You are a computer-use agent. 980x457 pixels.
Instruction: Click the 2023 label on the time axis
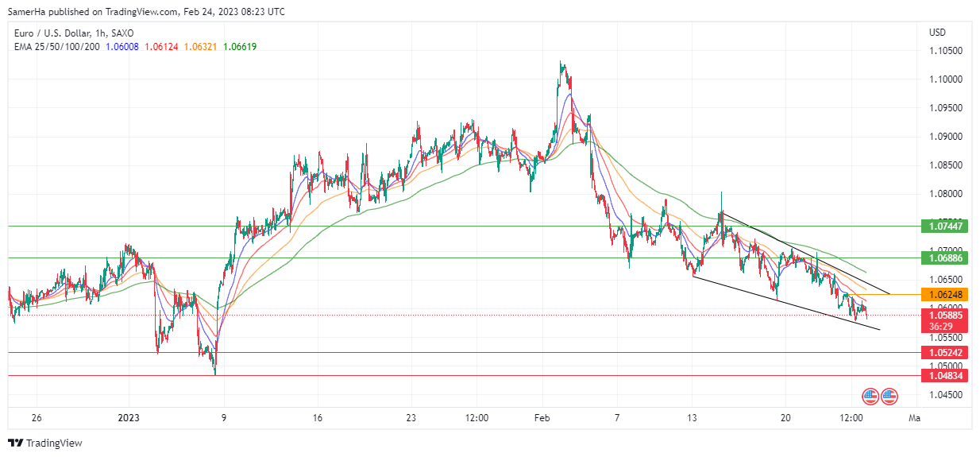pos(129,418)
